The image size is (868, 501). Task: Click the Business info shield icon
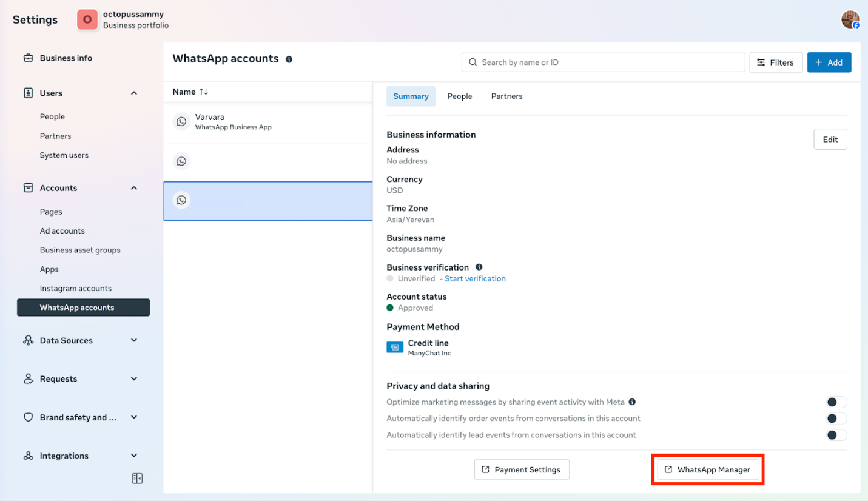28,58
